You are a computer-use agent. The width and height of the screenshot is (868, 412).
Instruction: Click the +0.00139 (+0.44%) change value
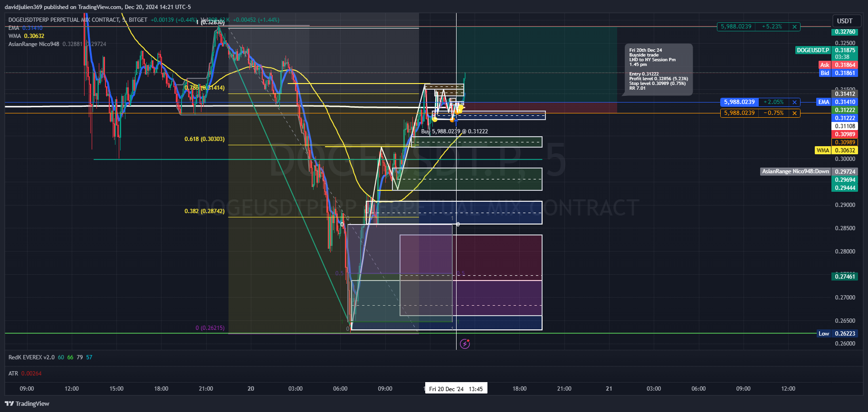pyautogui.click(x=174, y=20)
